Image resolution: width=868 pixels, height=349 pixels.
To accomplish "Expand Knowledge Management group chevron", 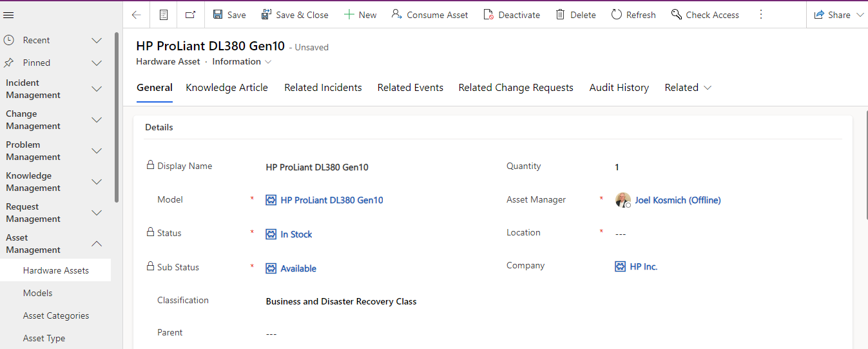I will pyautogui.click(x=97, y=182).
